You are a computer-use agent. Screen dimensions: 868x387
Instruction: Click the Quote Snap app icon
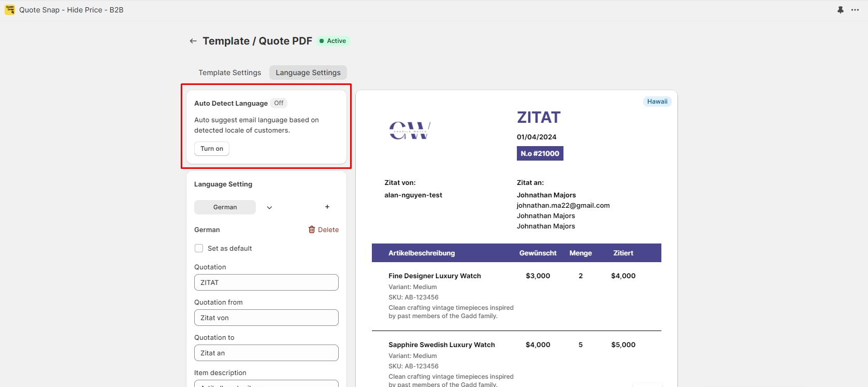click(x=10, y=10)
